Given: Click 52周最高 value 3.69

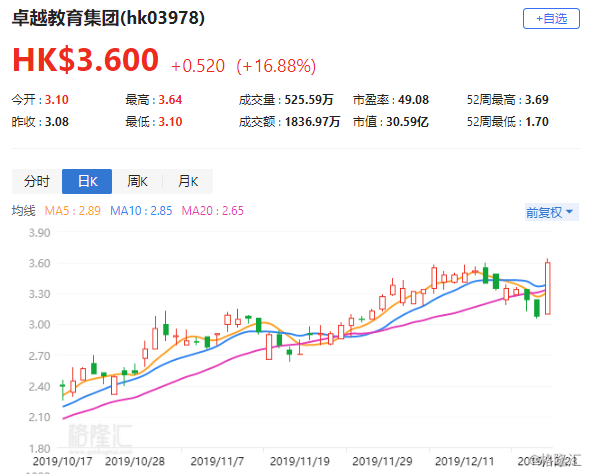Looking at the screenshot, I should pos(536,100).
